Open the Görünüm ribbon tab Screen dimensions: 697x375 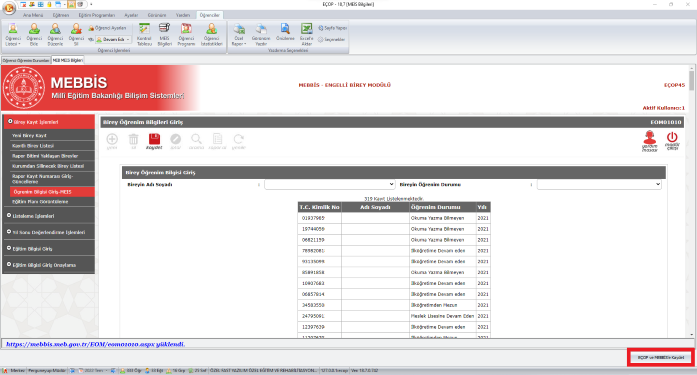tap(157, 15)
